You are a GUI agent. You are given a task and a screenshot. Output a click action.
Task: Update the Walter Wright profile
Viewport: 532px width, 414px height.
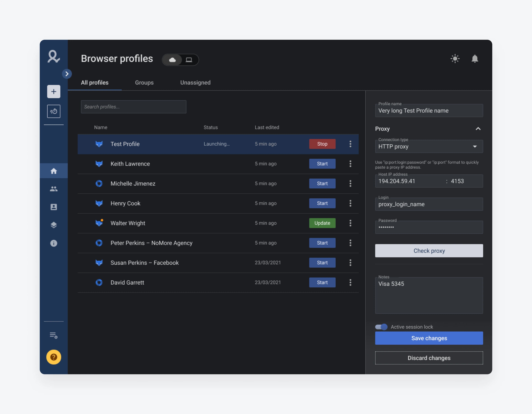pyautogui.click(x=322, y=223)
